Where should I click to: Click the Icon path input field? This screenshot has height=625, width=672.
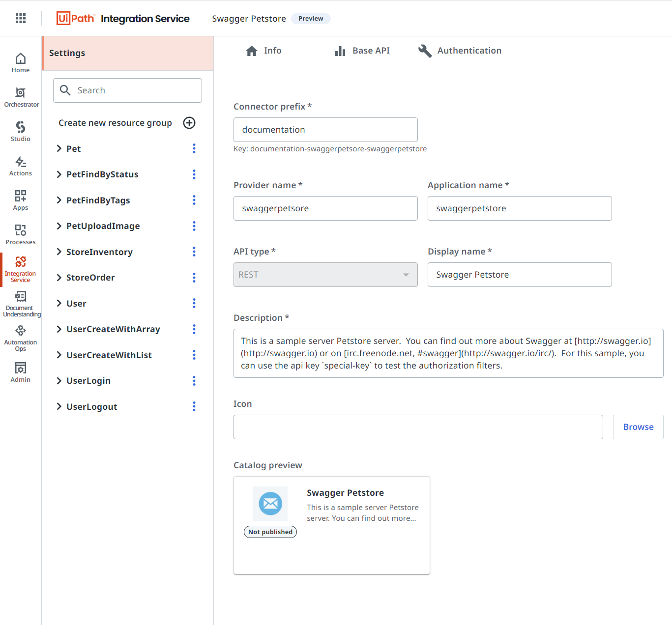pos(418,427)
